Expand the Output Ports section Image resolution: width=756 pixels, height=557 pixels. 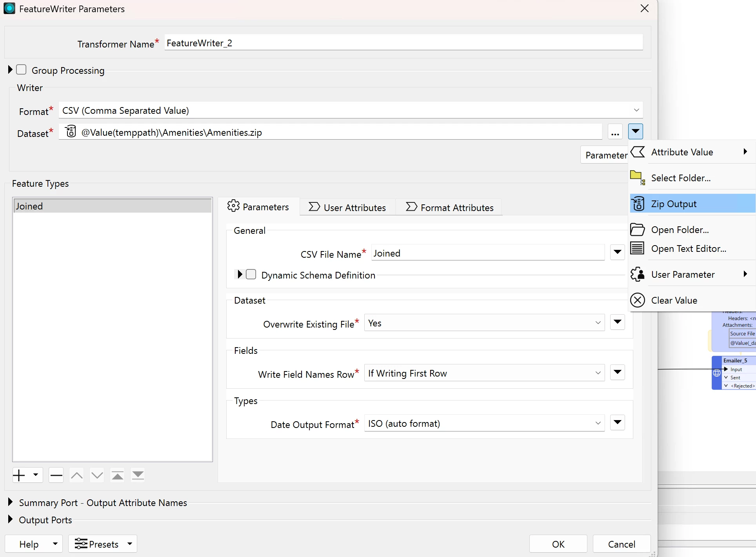(x=10, y=519)
